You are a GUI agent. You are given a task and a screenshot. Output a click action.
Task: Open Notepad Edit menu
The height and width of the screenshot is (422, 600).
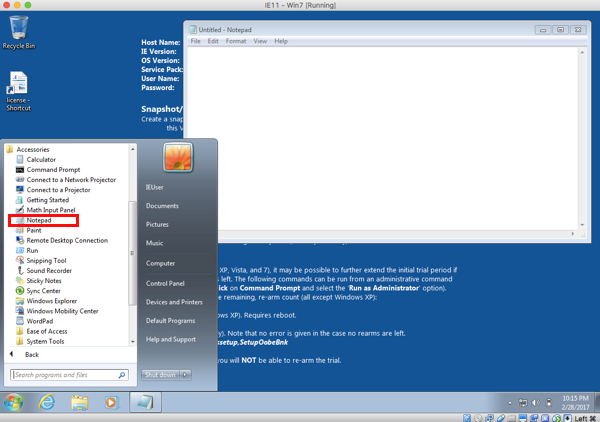(x=213, y=41)
